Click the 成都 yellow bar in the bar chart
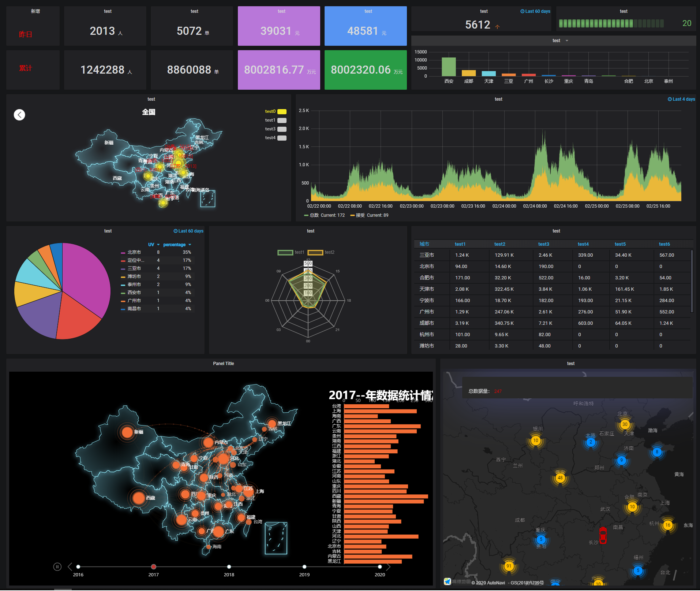 469,73
